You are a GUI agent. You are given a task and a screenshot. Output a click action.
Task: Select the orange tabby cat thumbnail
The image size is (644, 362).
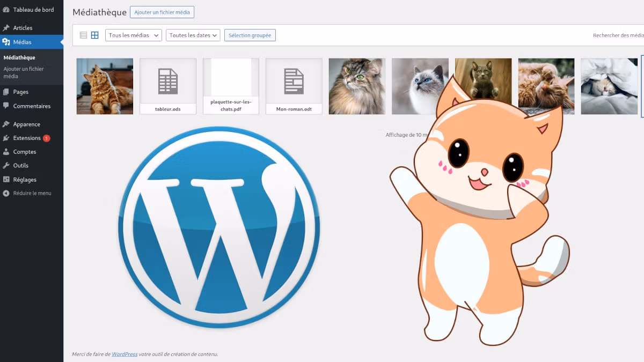[x=105, y=86]
